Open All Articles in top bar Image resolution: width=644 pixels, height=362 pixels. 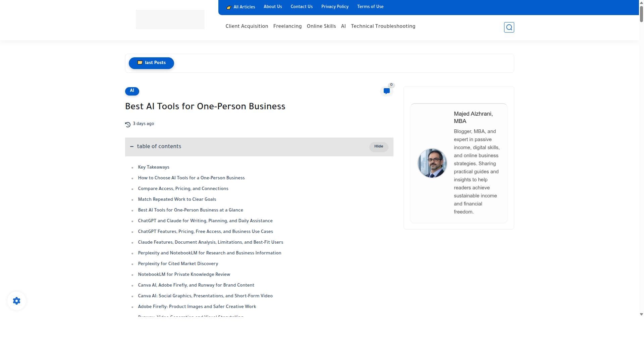(241, 7)
